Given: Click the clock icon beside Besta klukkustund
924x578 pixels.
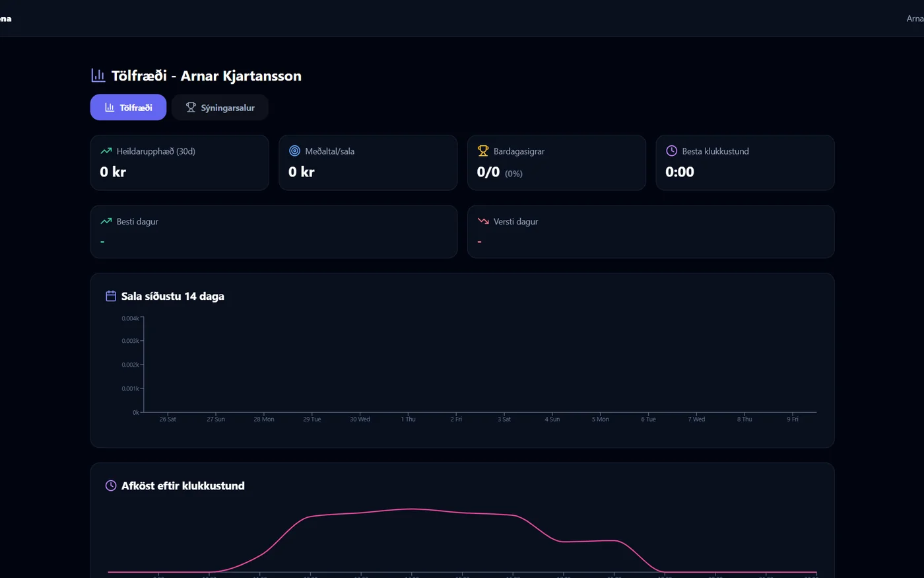Looking at the screenshot, I should point(671,151).
